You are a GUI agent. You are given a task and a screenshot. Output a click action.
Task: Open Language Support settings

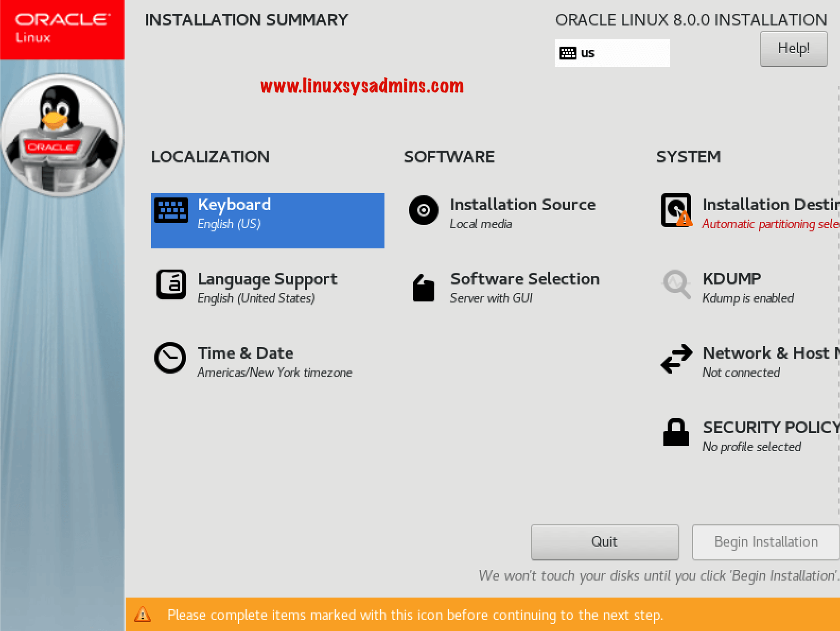(x=268, y=288)
